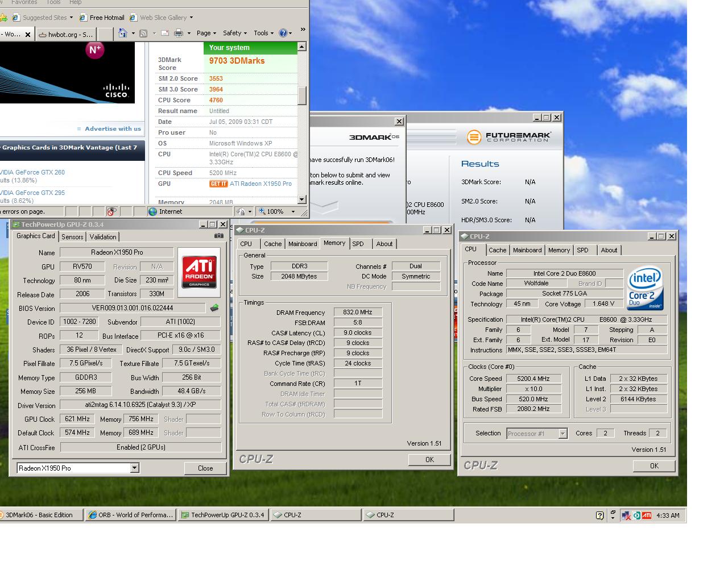
Task: Click the BIOS save chip icon in GPU-Z
Action: pyautogui.click(x=214, y=308)
